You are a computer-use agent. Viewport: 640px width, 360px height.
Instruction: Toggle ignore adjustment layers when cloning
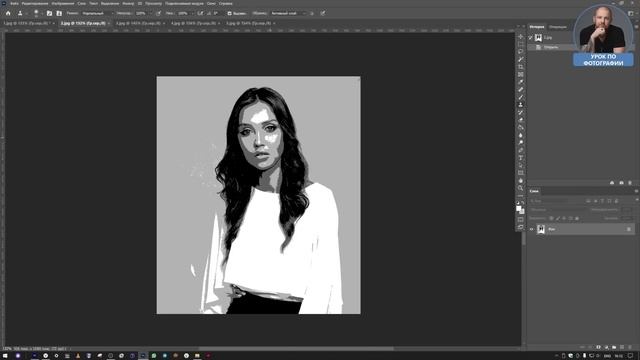pos(312,13)
